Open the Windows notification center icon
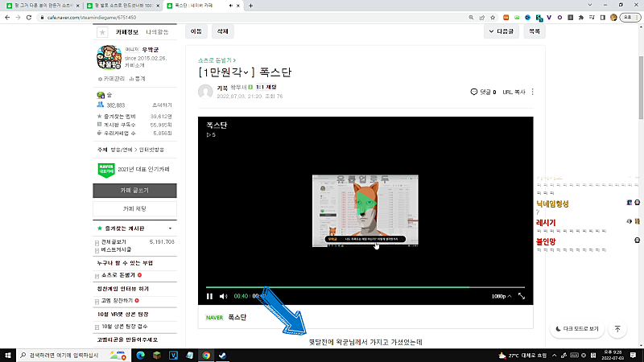The width and height of the screenshot is (644, 362). coord(633,356)
